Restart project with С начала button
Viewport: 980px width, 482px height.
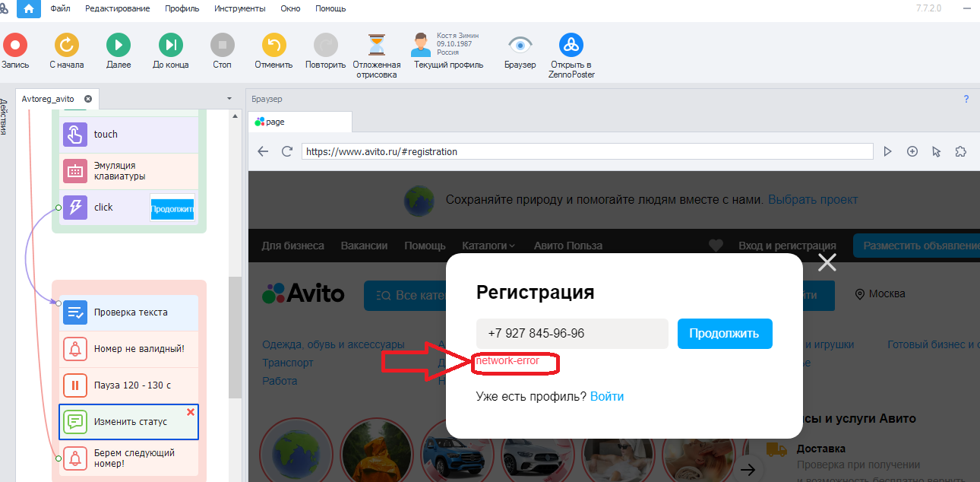67,51
